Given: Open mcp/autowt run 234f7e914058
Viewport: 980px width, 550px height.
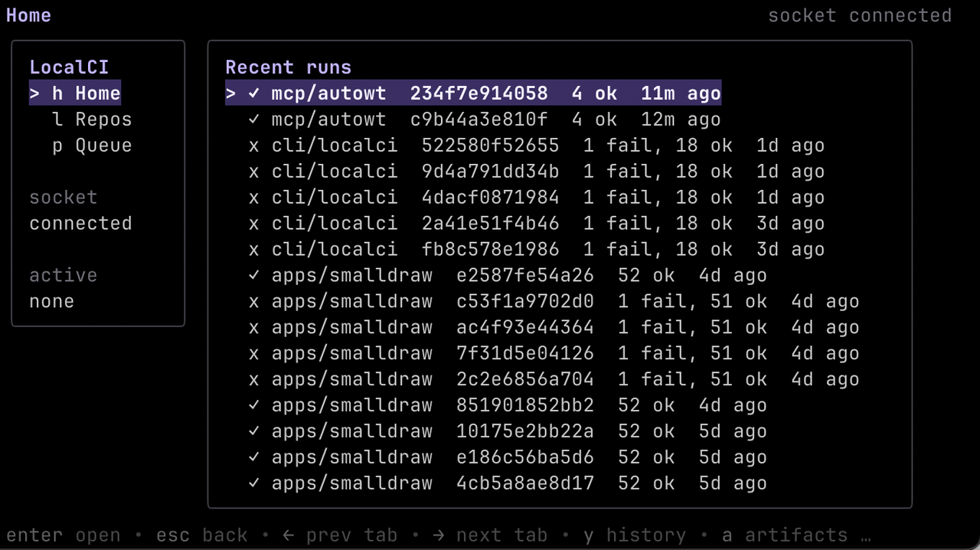Looking at the screenshot, I should (473, 93).
